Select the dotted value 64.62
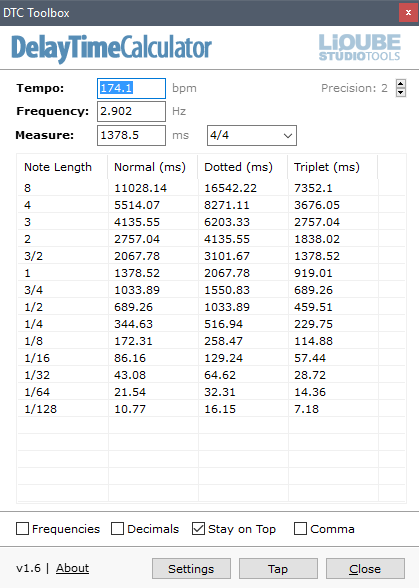 click(x=220, y=375)
